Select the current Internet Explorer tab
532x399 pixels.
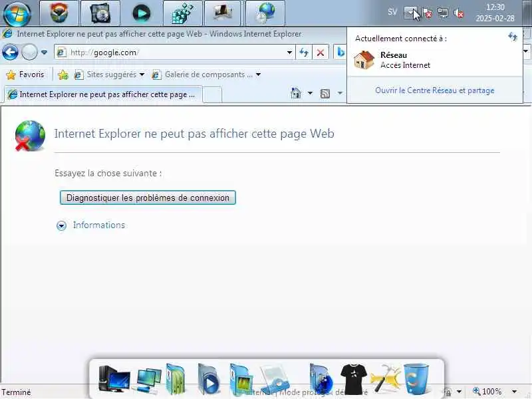click(x=103, y=94)
